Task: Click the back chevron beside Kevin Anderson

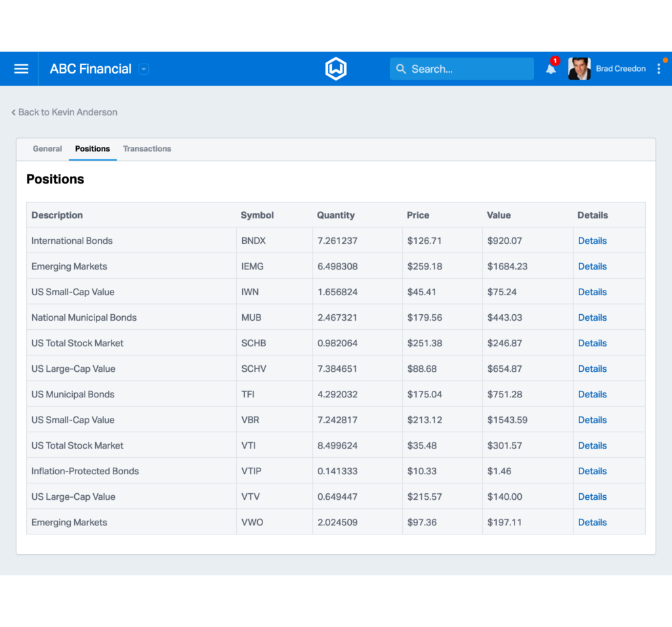Action: (12, 111)
